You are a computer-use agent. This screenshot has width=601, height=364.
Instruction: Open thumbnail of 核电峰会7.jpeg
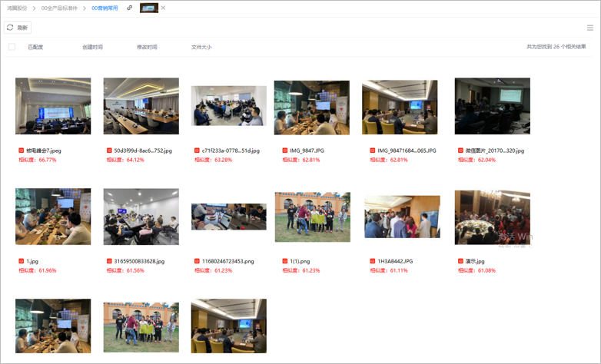tap(53, 106)
